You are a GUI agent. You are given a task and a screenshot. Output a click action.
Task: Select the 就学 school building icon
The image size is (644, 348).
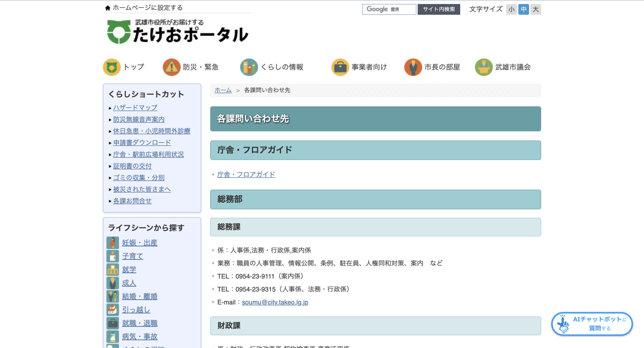[113, 269]
